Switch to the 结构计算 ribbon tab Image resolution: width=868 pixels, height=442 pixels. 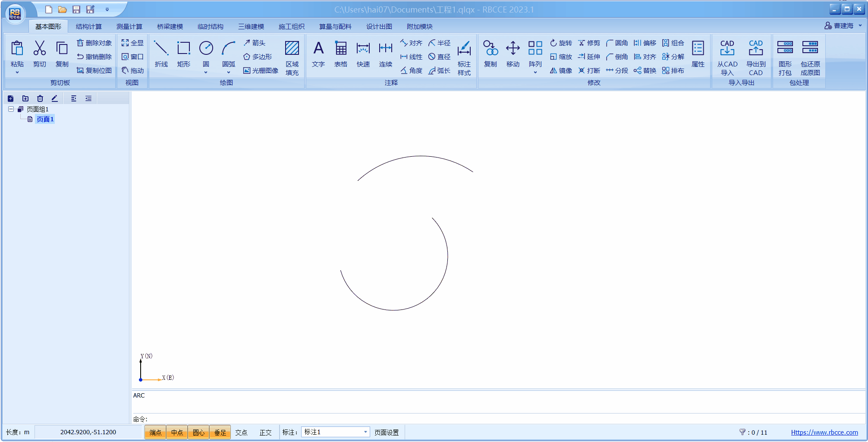pyautogui.click(x=89, y=26)
